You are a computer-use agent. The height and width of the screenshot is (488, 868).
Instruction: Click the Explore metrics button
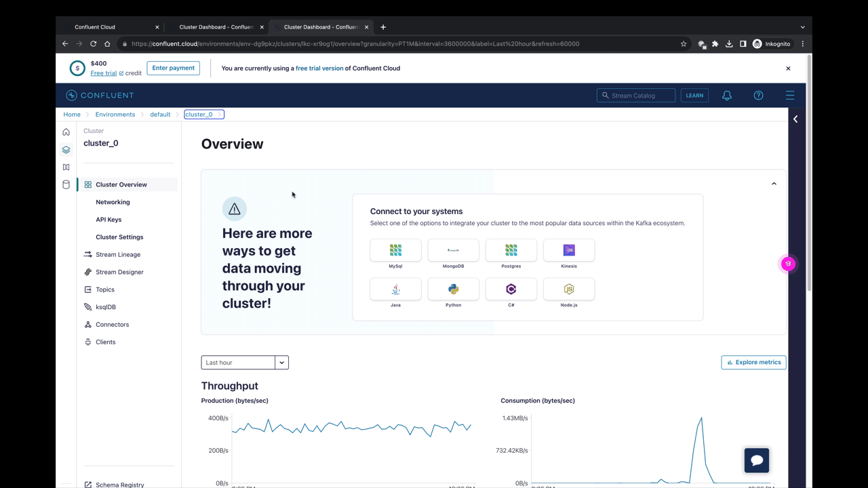tap(753, 363)
